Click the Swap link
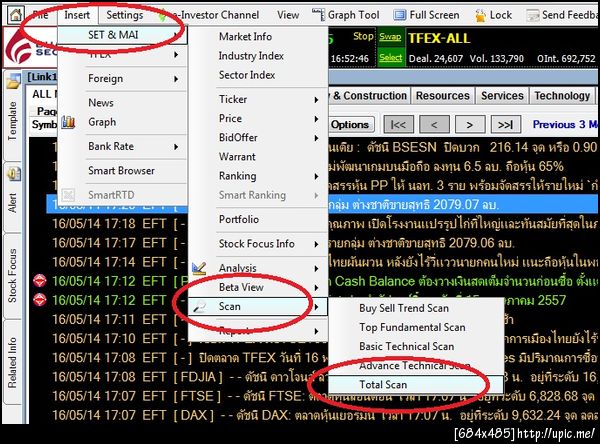Viewport: 600px width, 444px height. (390, 37)
